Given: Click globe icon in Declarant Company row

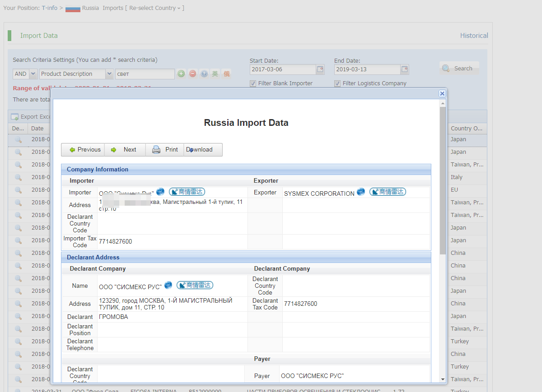Looking at the screenshot, I should 168,285.
